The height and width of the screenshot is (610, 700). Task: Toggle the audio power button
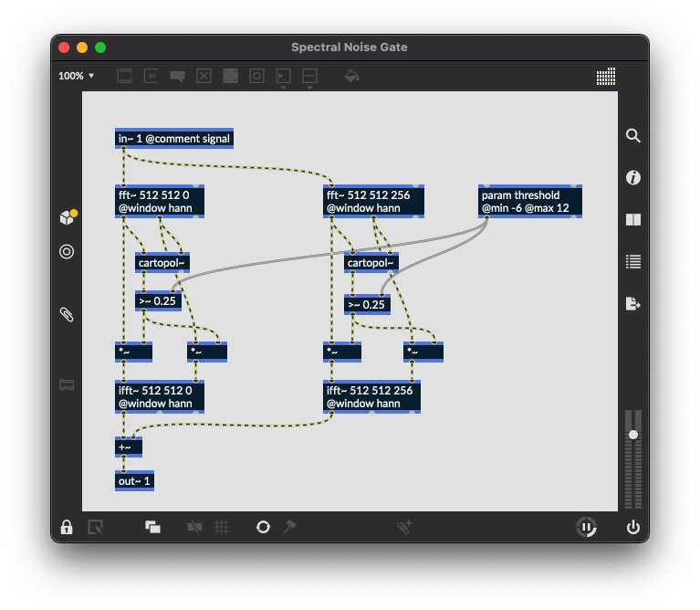tap(633, 527)
